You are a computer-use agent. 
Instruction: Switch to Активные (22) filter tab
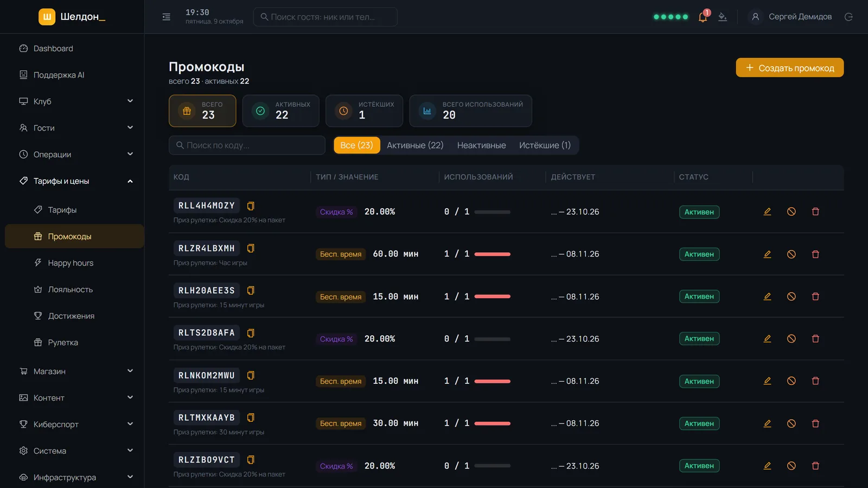point(415,145)
